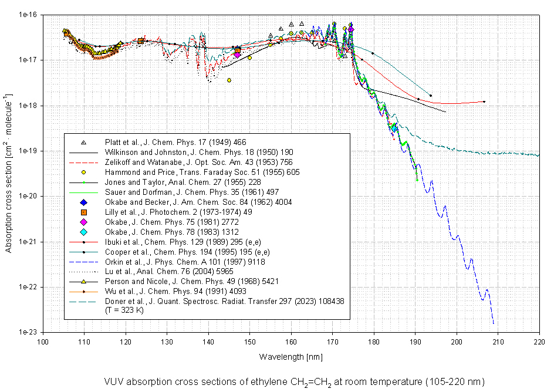Click the orange square data point near 124 nm
Viewport: 554px width, 392px height.
point(141,40)
